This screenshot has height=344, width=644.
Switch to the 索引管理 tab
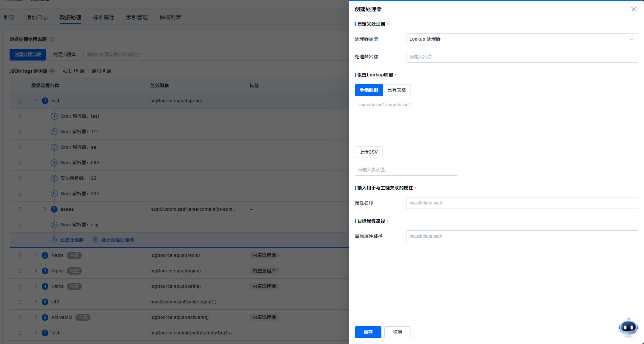tap(137, 17)
